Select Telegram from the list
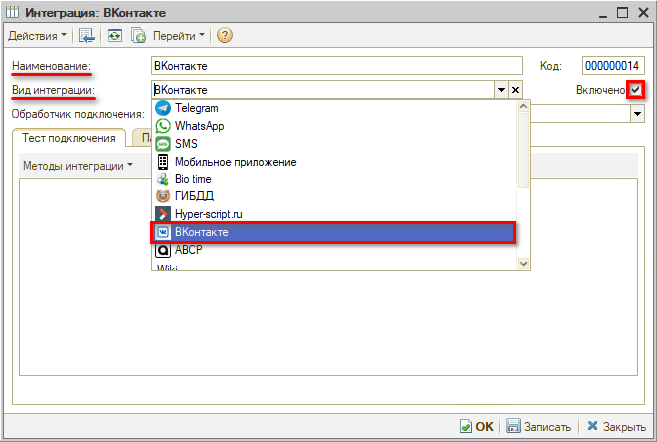Screen dimensions: 657x442 tap(334, 108)
